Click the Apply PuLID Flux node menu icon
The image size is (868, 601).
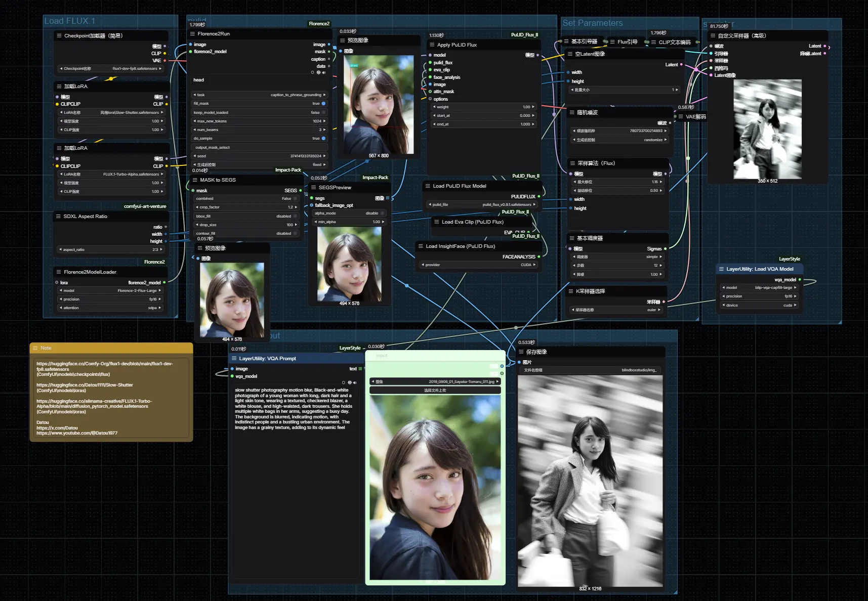click(x=432, y=45)
